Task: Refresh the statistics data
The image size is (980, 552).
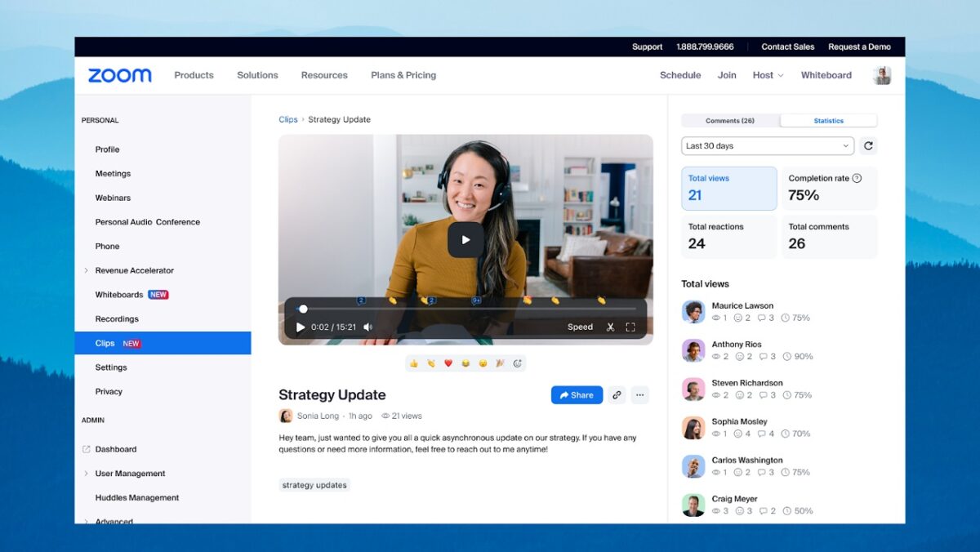Action: coord(868,145)
